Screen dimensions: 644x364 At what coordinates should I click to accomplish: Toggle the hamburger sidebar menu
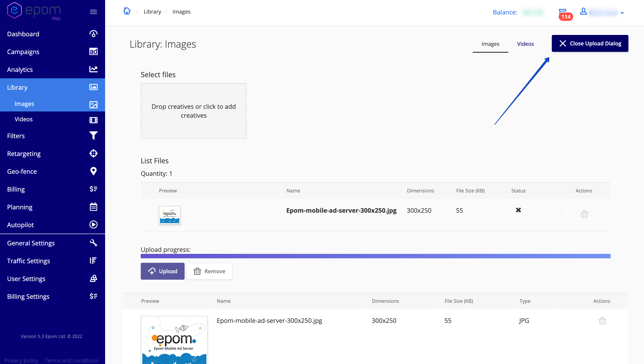93,12
